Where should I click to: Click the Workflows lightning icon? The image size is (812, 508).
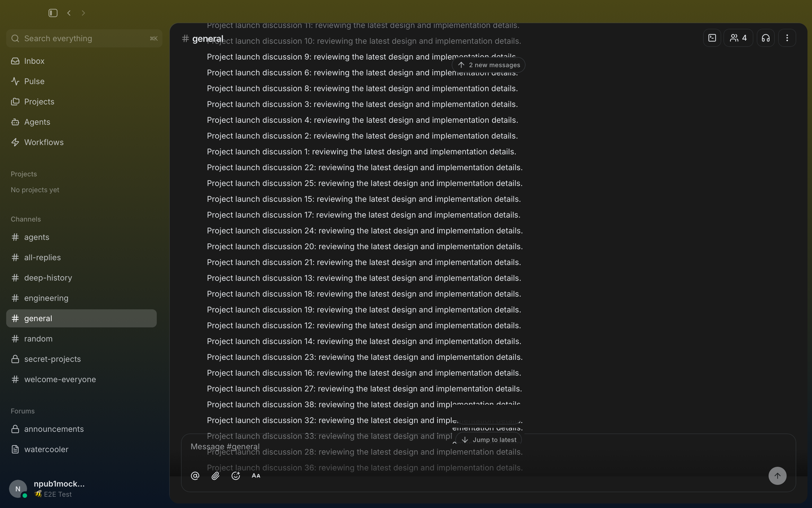(x=15, y=142)
